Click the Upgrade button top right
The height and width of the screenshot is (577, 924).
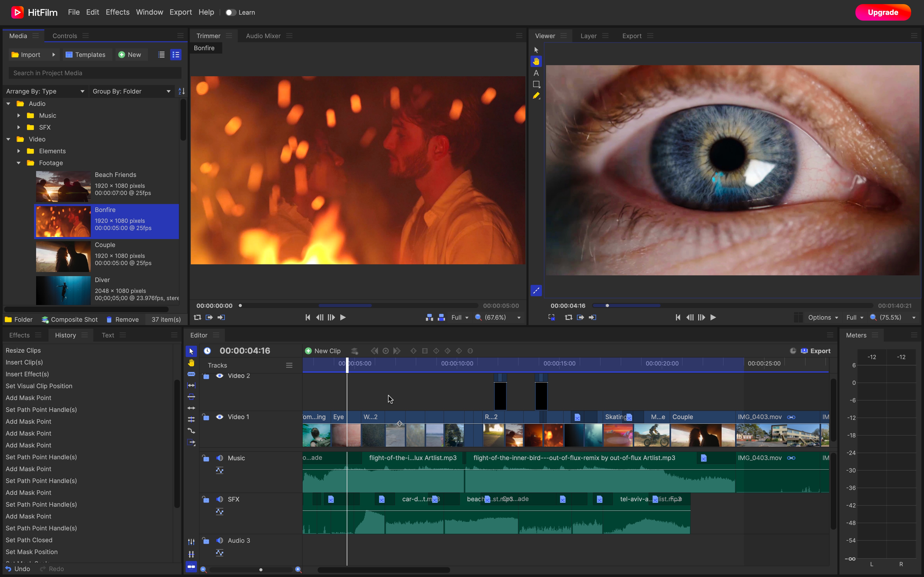pos(882,11)
